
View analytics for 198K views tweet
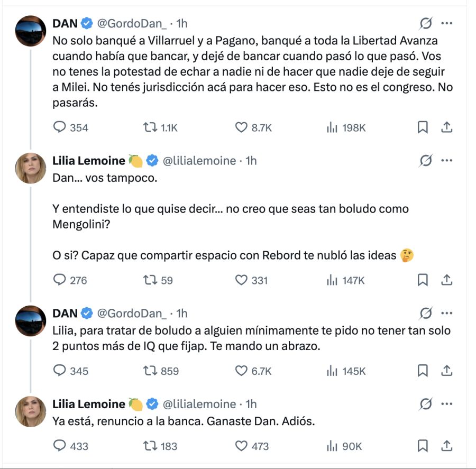tap(332, 127)
